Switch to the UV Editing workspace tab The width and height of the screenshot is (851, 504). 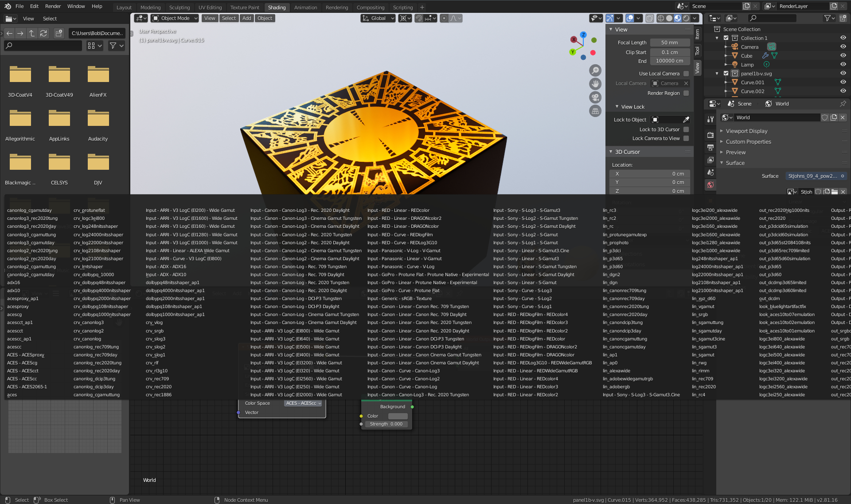tap(210, 8)
